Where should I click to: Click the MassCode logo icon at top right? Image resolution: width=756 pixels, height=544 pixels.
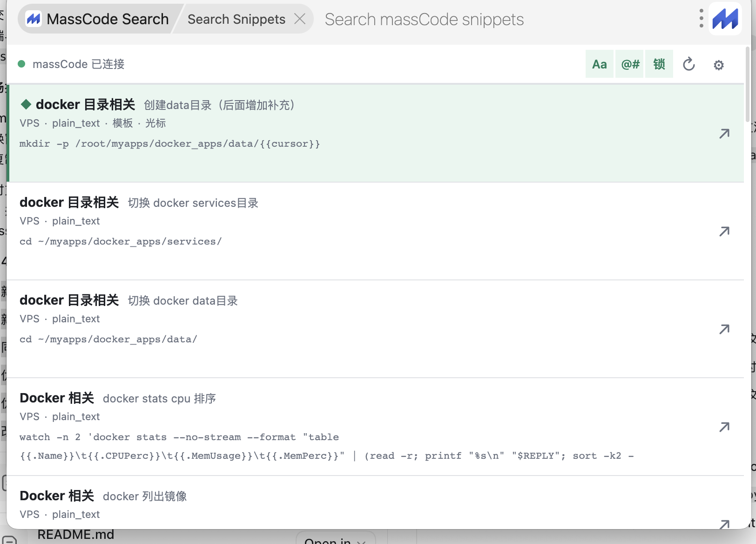coord(725,19)
